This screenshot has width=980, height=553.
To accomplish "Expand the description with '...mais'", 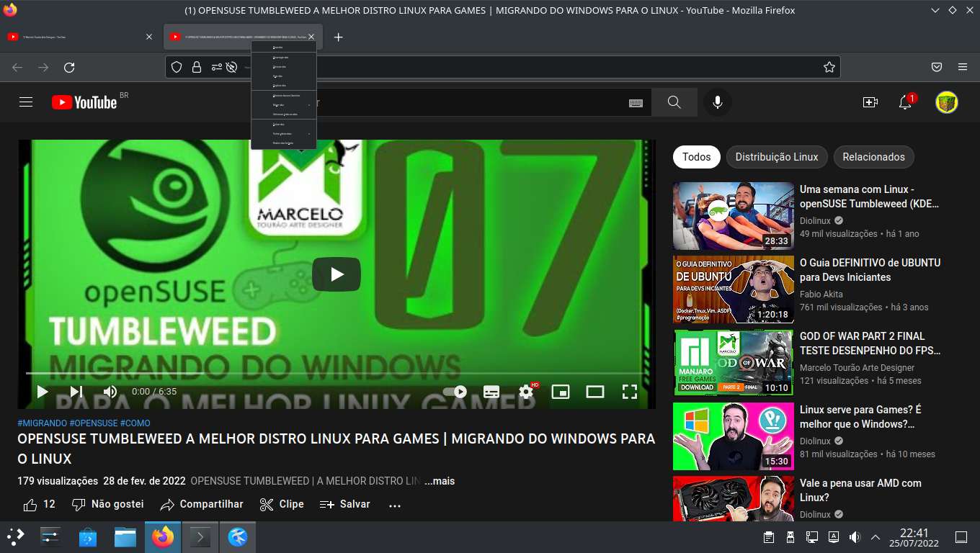I will (x=440, y=481).
